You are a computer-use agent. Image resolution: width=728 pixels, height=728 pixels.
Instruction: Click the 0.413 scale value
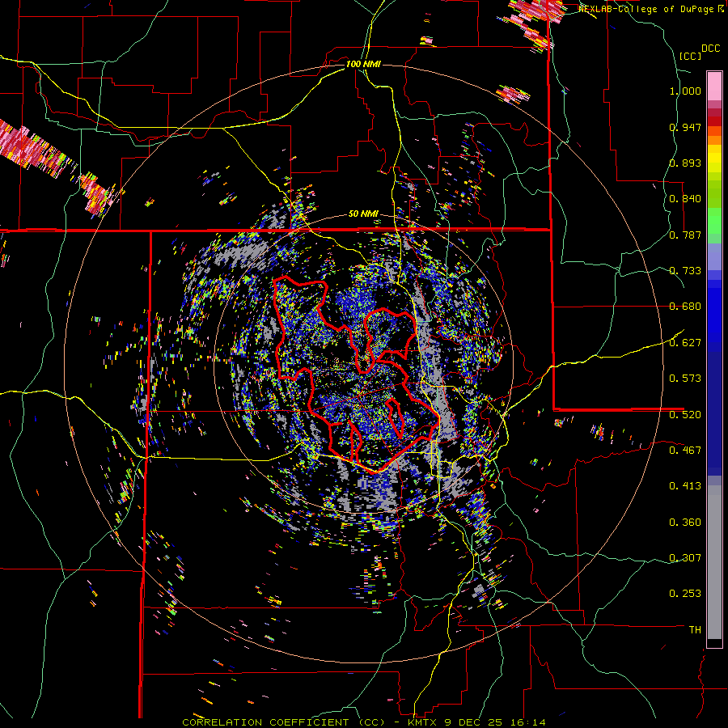(x=685, y=486)
